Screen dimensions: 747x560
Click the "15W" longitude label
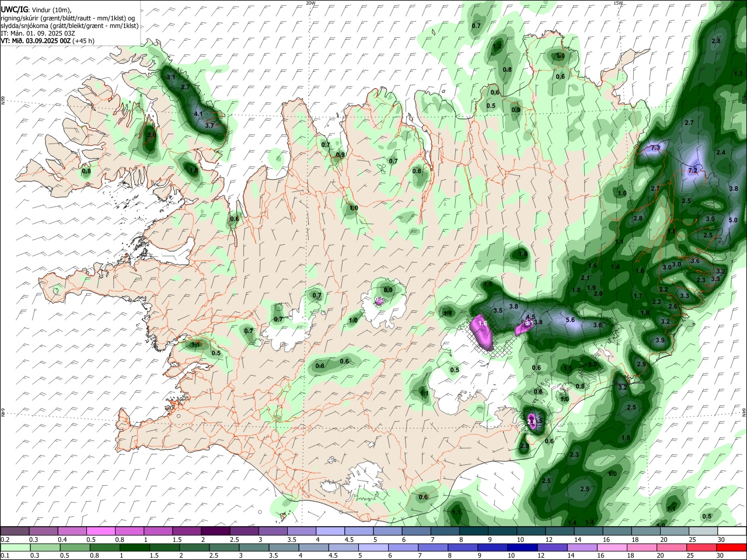(618, 3)
